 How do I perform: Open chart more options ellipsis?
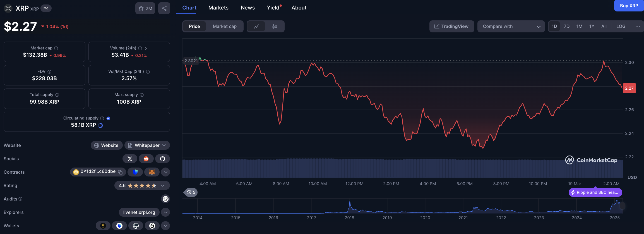(x=638, y=27)
